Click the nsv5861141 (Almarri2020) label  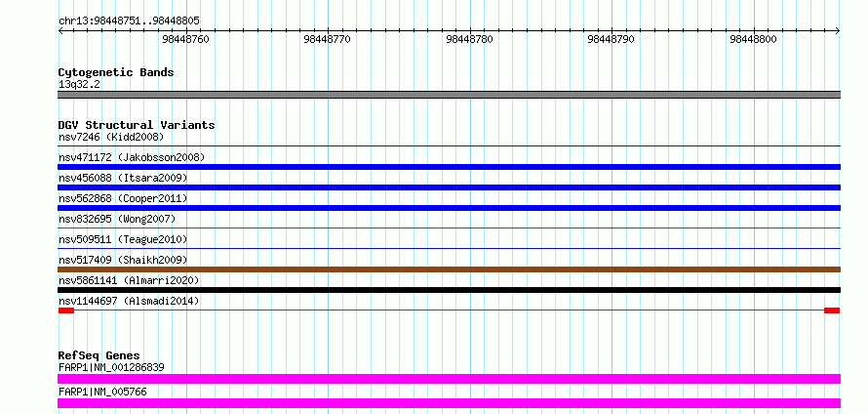click(129, 280)
